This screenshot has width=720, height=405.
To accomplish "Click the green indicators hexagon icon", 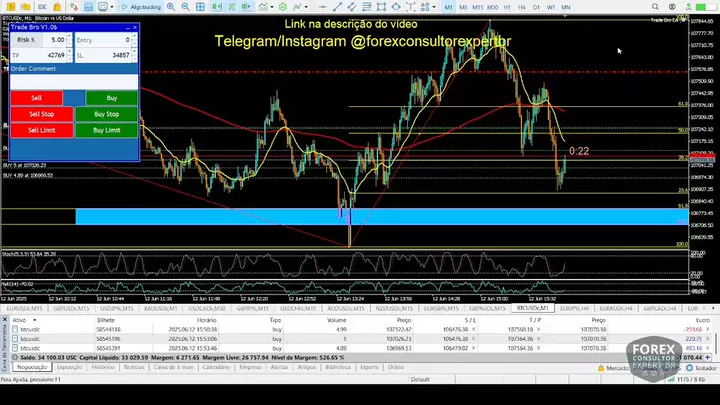I will (x=283, y=7).
